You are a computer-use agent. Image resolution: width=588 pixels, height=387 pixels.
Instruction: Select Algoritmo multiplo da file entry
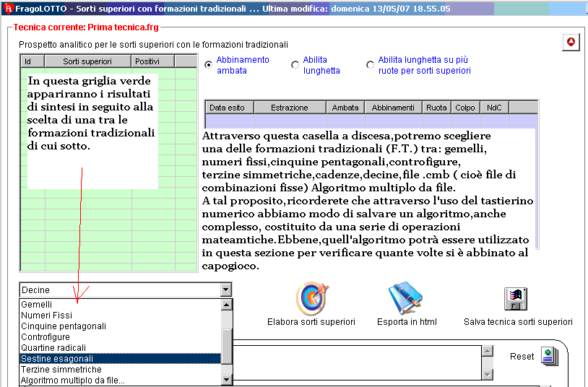72,380
